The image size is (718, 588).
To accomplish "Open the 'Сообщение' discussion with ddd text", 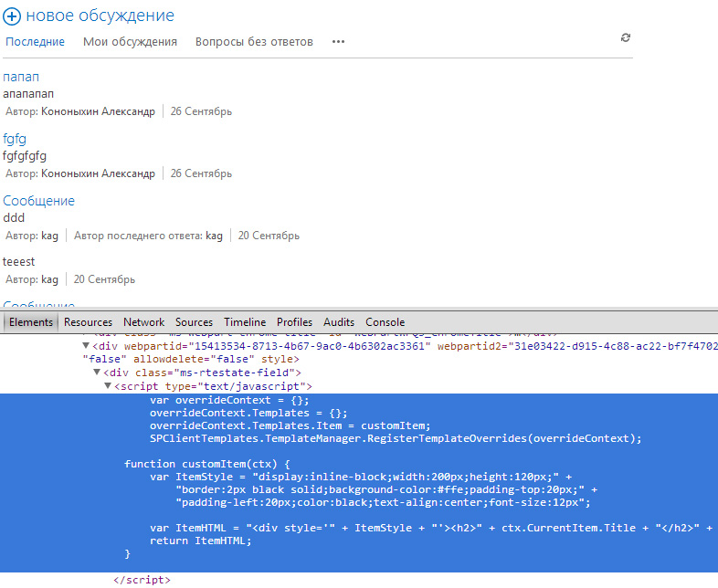I will click(39, 201).
